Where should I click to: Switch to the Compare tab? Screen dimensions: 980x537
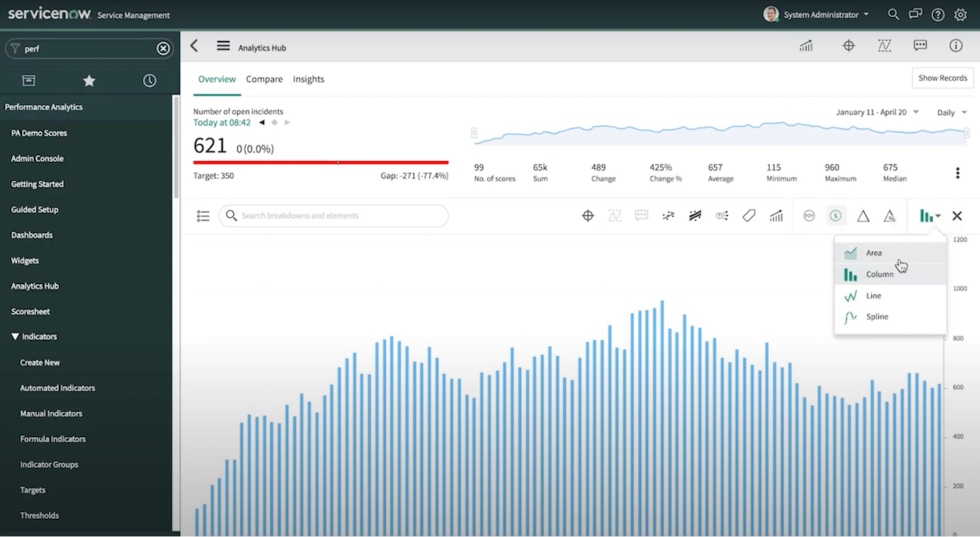(264, 79)
